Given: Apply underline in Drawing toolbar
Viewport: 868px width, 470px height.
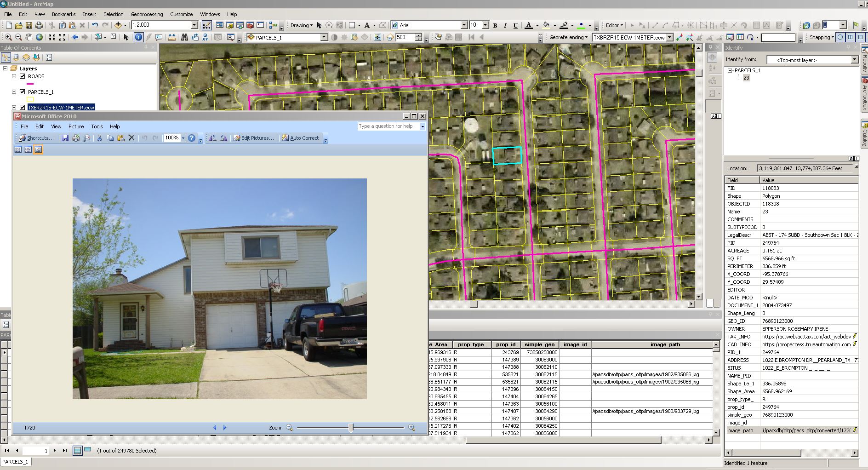Looking at the screenshot, I should point(515,25).
